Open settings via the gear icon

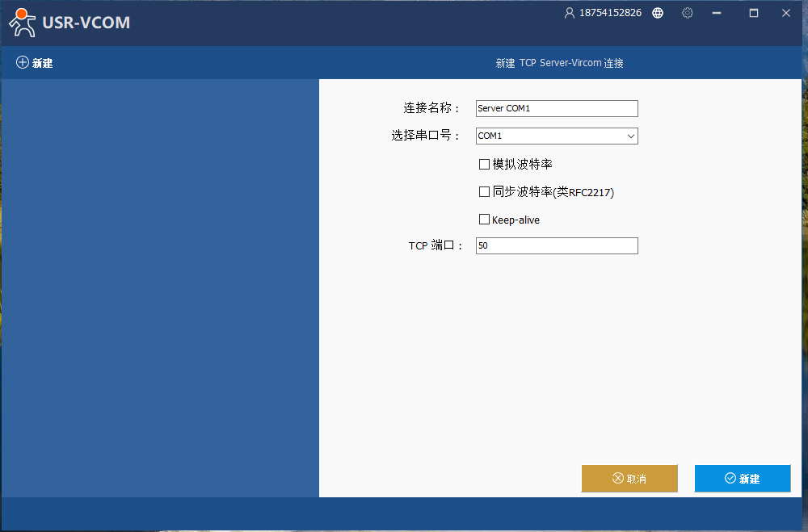coord(688,13)
